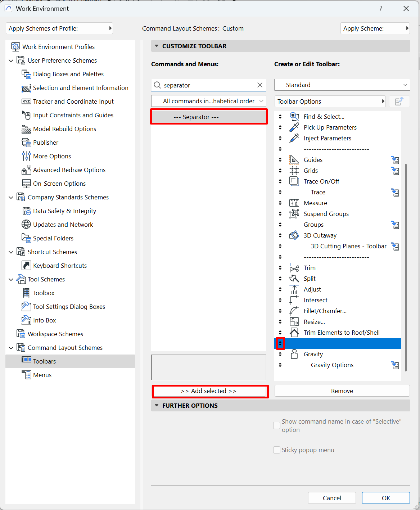Open the Menus settings page
This screenshot has height=510, width=420.
click(42, 375)
